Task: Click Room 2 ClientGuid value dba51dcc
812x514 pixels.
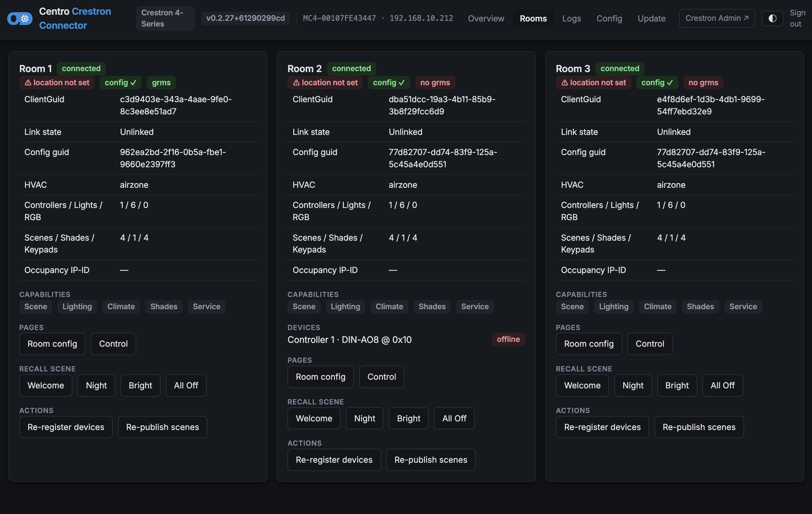Action: (x=442, y=105)
